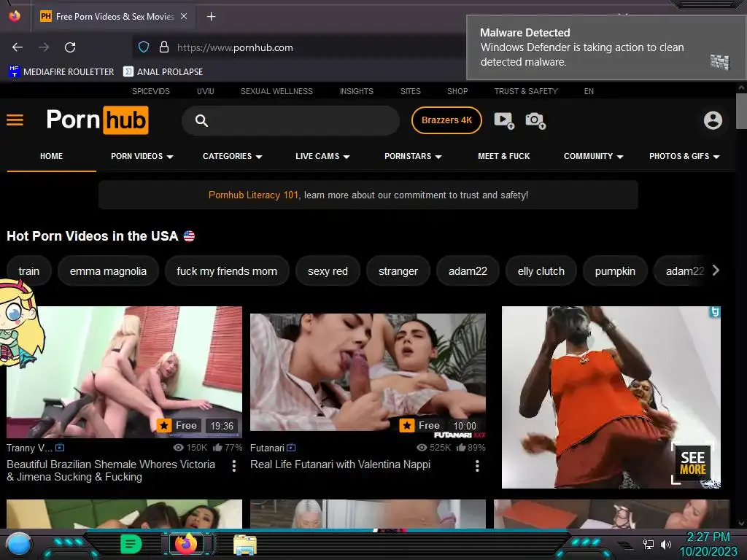Open the 10:00 duration video thumbnail
747x560 pixels.
[368, 372]
